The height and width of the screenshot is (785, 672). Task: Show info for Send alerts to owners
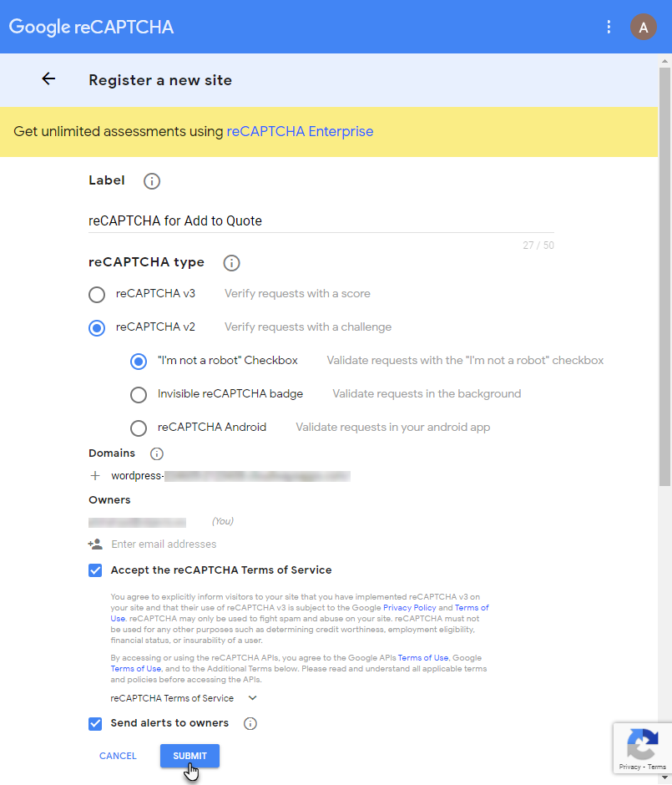(250, 723)
